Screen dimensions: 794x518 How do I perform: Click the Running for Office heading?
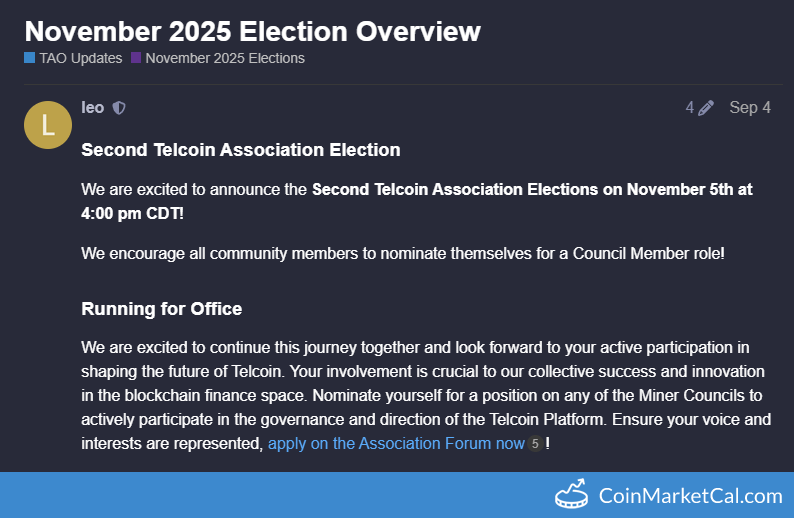[161, 308]
